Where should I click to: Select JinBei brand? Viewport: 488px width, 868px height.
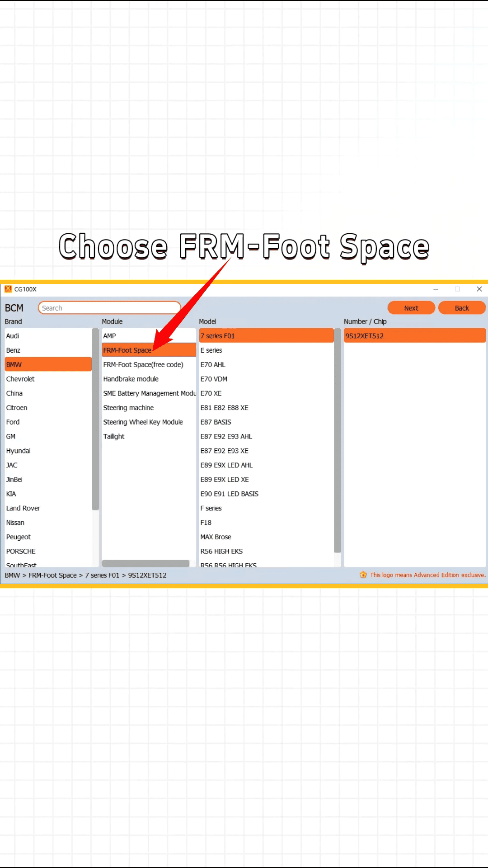coord(48,480)
